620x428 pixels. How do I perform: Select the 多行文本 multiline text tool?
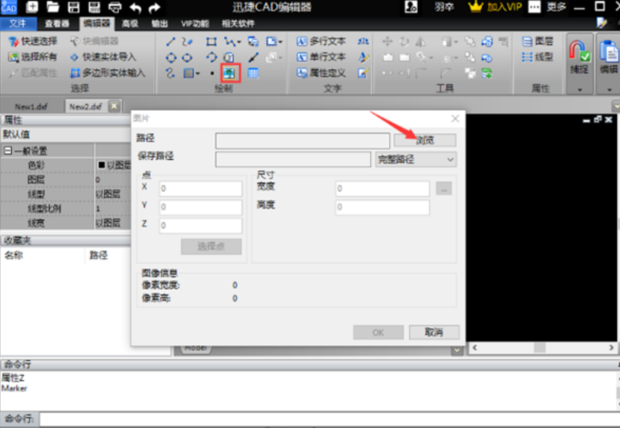pos(321,41)
